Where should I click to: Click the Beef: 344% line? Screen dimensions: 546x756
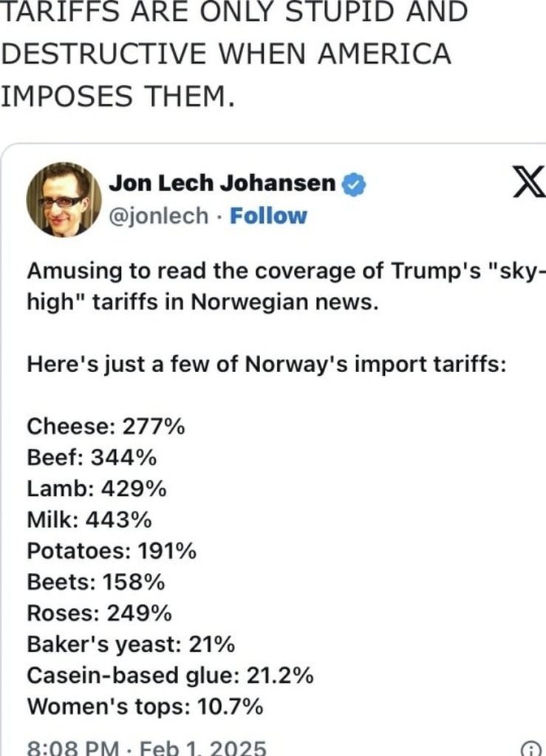point(92,458)
